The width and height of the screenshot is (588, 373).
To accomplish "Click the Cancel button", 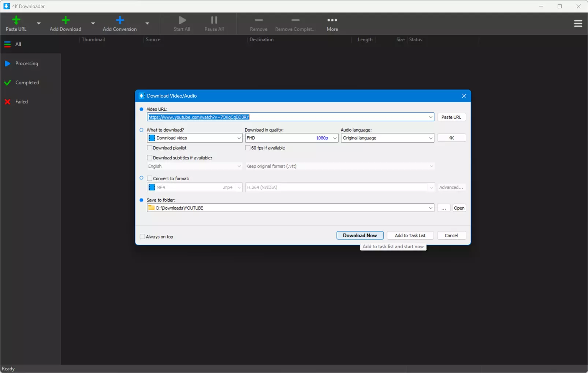I will (451, 236).
